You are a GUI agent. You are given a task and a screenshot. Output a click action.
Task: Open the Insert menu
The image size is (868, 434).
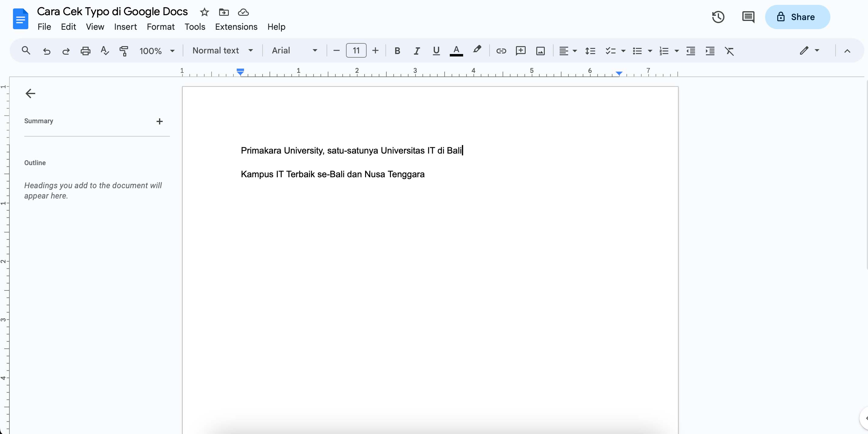click(x=125, y=27)
